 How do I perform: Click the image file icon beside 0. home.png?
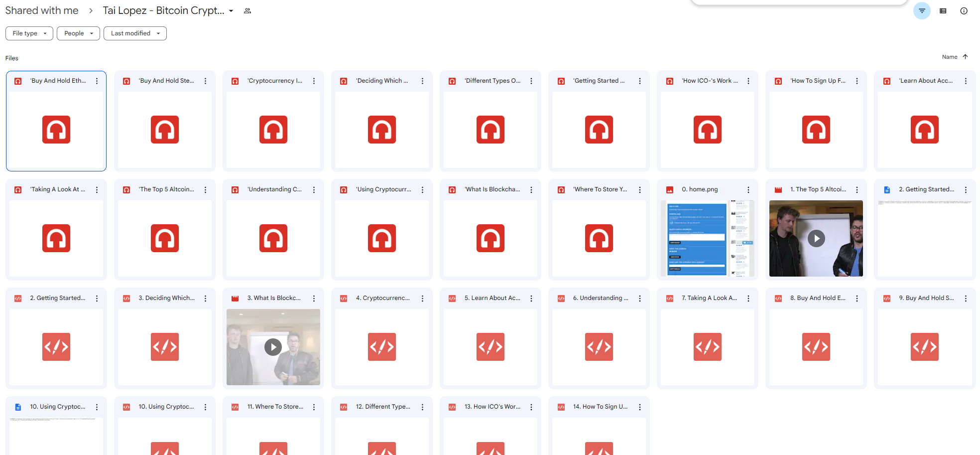coord(670,190)
